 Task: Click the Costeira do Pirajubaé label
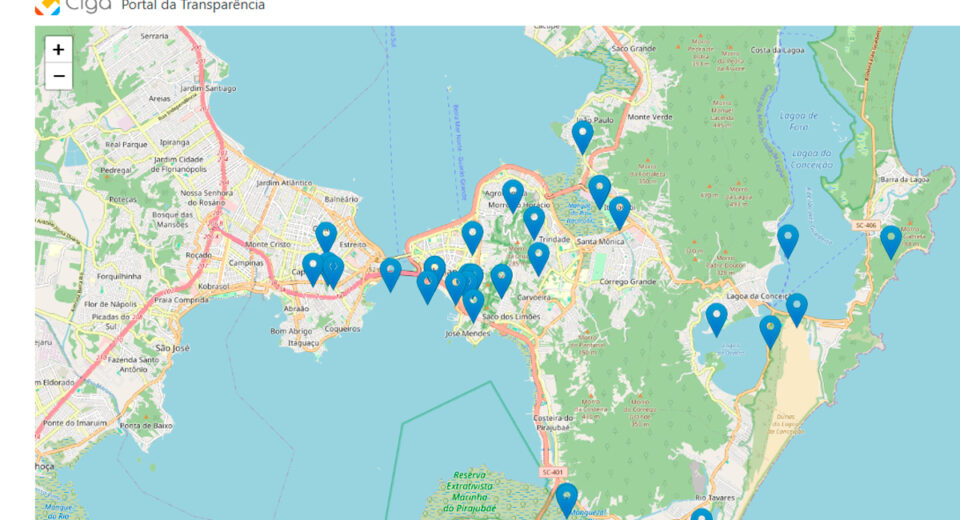(x=553, y=422)
